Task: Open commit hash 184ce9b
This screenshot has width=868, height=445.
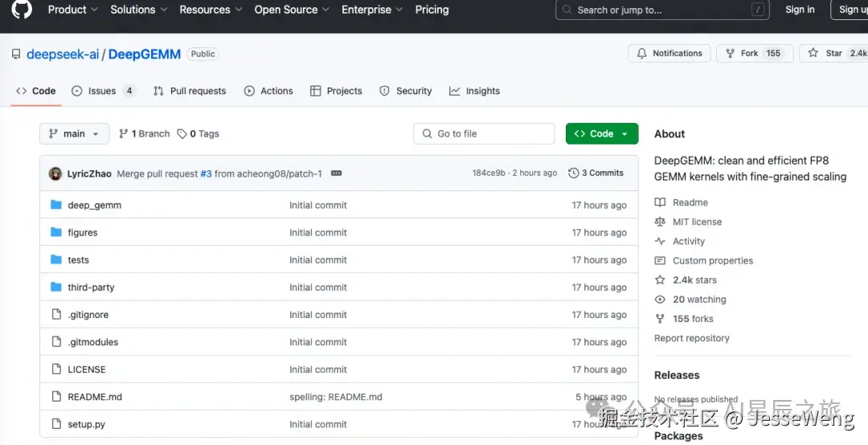Action: coord(489,173)
